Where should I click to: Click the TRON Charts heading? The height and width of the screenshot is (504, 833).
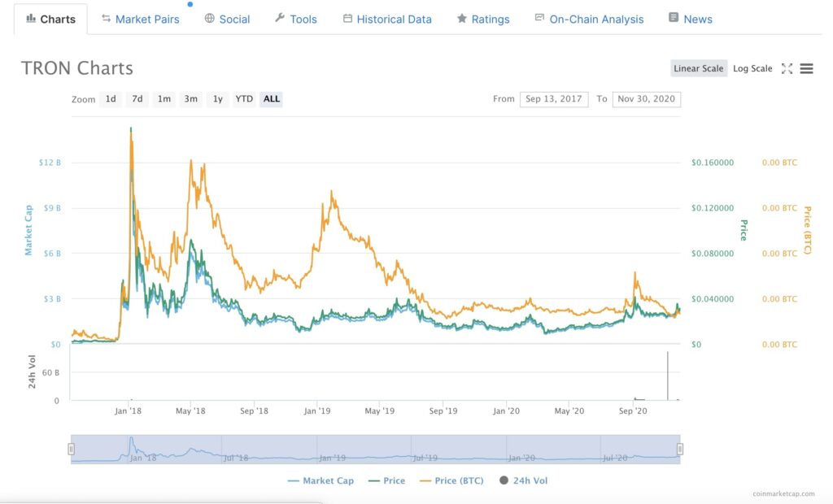pyautogui.click(x=77, y=68)
